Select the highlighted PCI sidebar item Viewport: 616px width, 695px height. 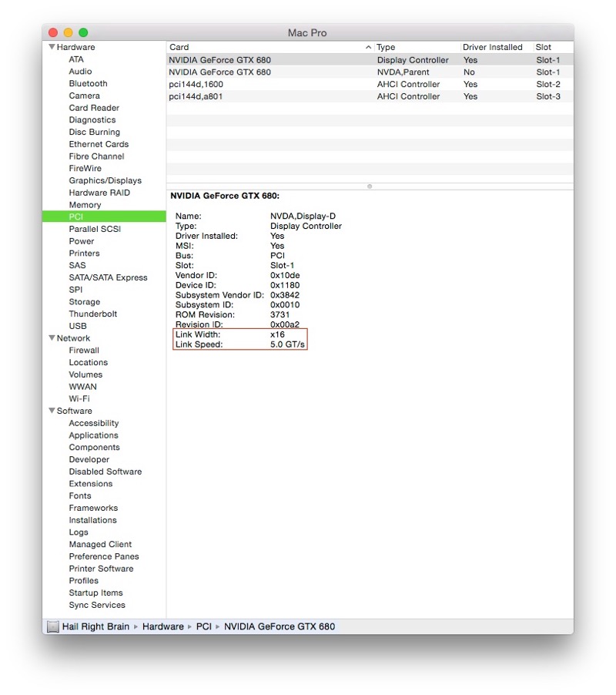click(104, 217)
